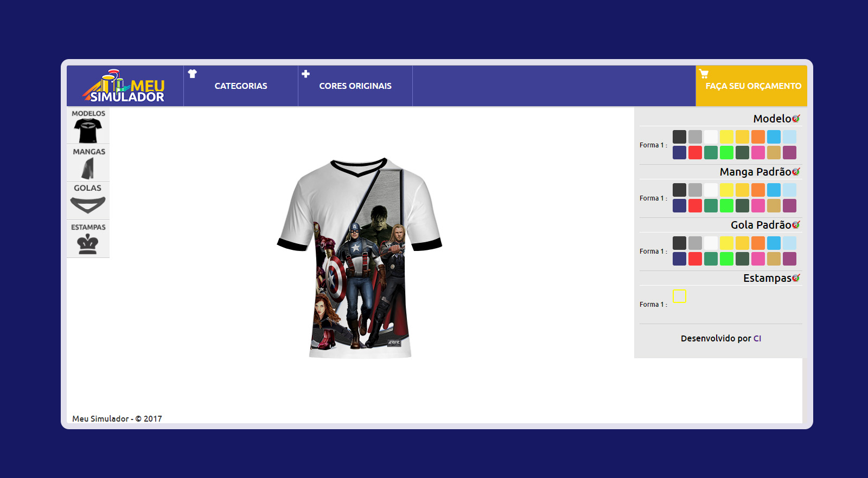The width and height of the screenshot is (868, 478).
Task: Choose navy blue swatch under Manga Padrão
Action: pos(679,205)
